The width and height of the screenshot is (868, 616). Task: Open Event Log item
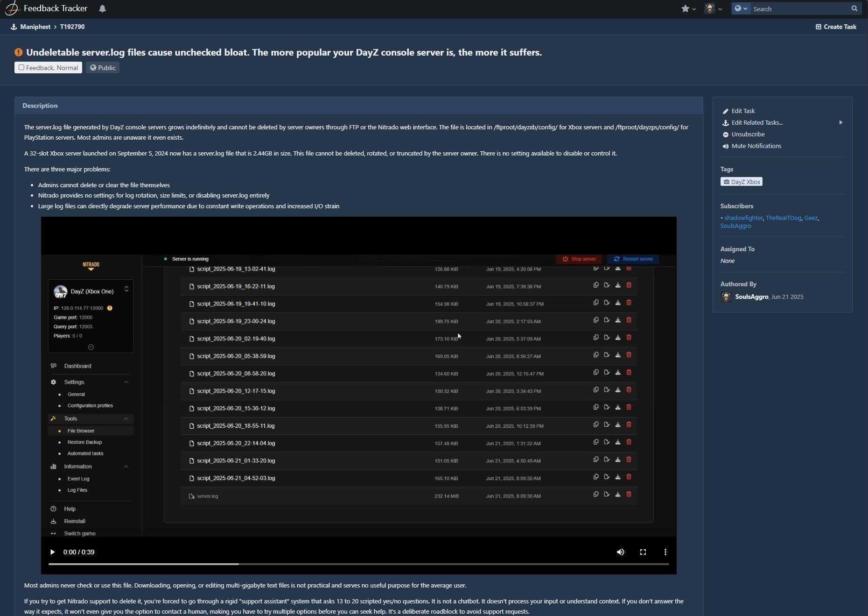(x=78, y=479)
